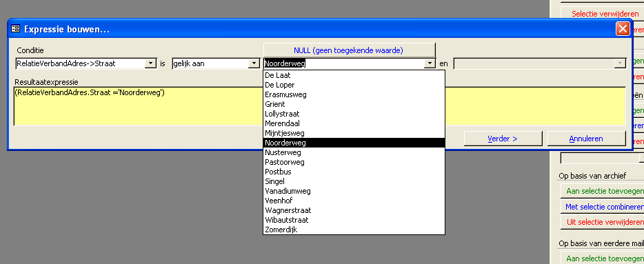This screenshot has width=644, height=264.
Task: Select Wibautstraat in the list
Action: click(354, 220)
